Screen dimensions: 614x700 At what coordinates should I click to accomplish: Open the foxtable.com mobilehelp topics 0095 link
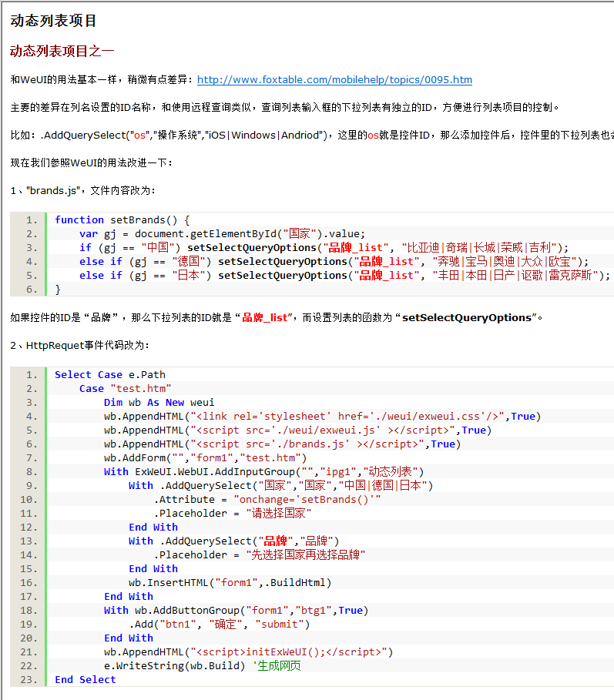pos(334,80)
